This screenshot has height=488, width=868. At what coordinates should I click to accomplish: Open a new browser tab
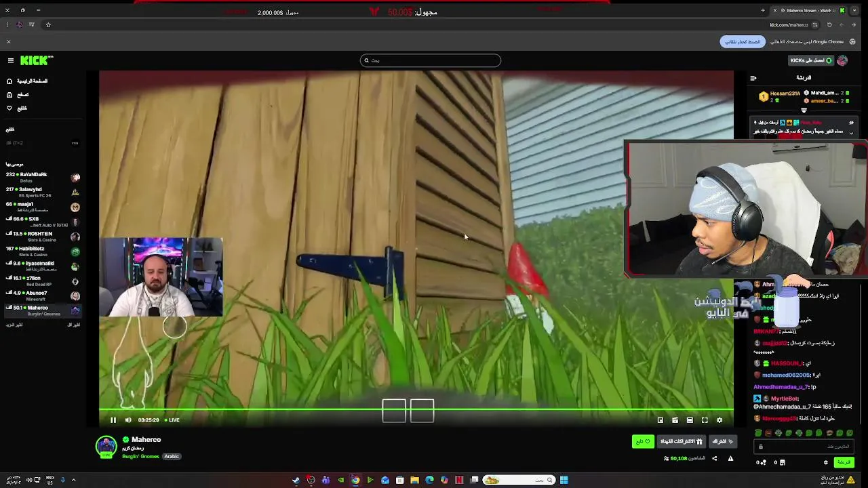pos(763,10)
